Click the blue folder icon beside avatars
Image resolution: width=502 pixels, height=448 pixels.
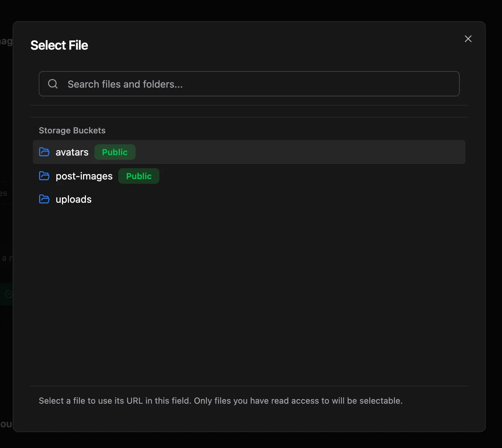point(44,152)
